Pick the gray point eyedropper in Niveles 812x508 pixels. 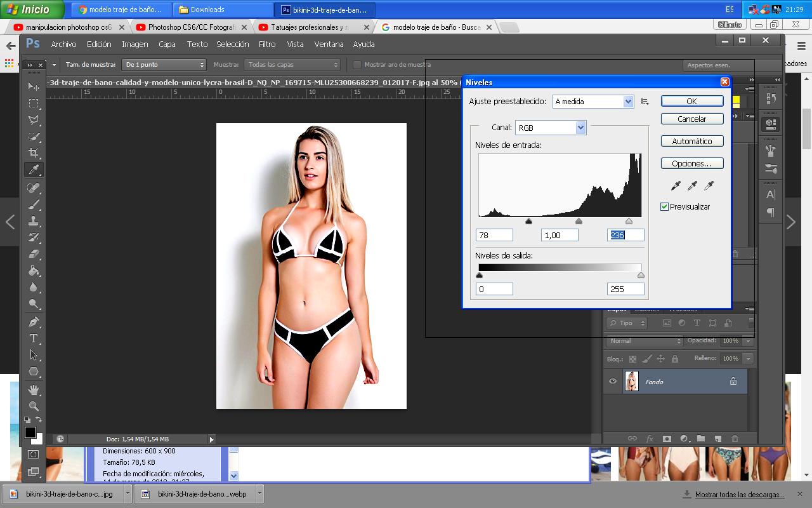coord(692,185)
